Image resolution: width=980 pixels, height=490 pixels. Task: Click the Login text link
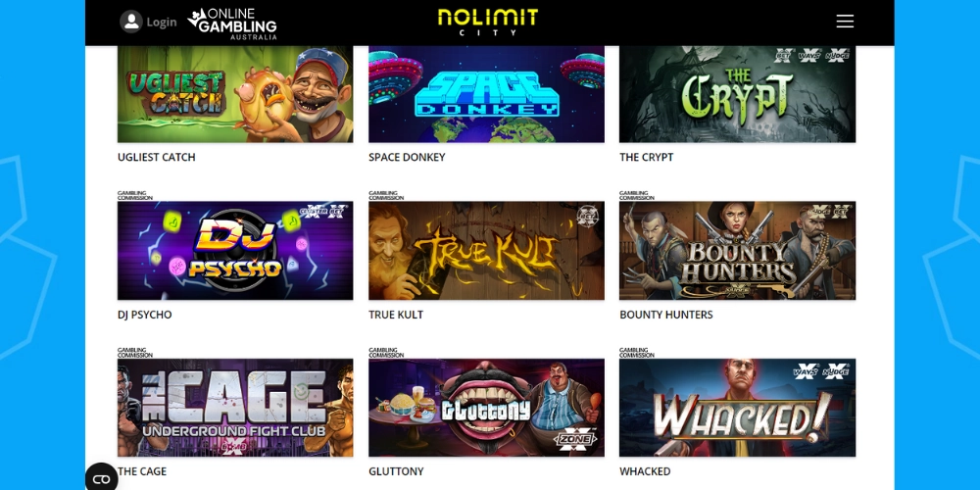tap(162, 22)
